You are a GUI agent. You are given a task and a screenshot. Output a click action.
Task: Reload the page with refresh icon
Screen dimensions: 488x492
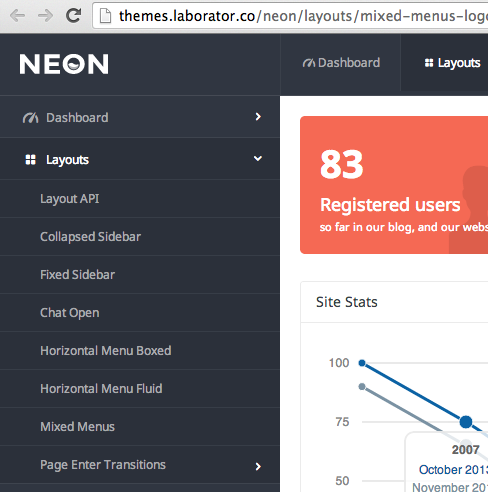tap(73, 15)
